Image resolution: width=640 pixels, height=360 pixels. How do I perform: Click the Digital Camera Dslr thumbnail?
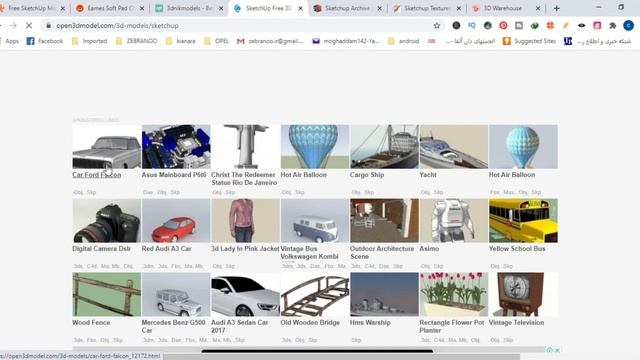point(107,221)
